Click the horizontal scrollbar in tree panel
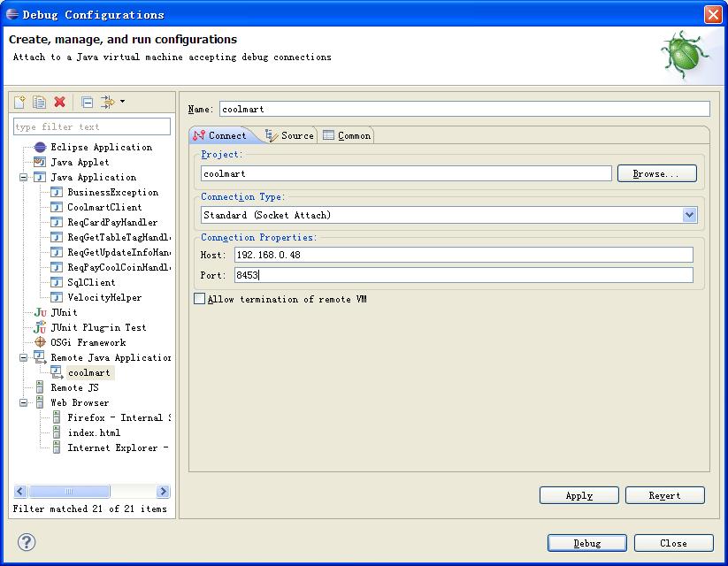728x566 pixels. 88,492
